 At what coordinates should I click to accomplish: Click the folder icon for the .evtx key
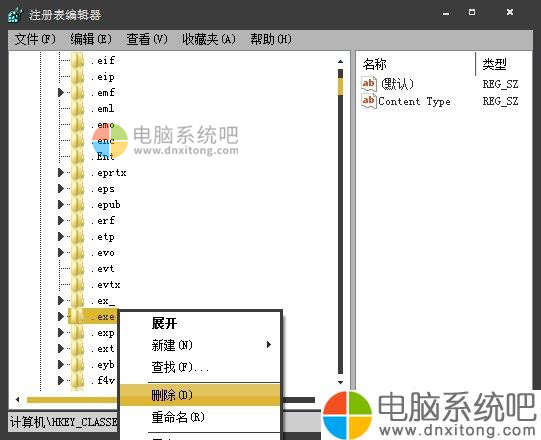coord(78,285)
